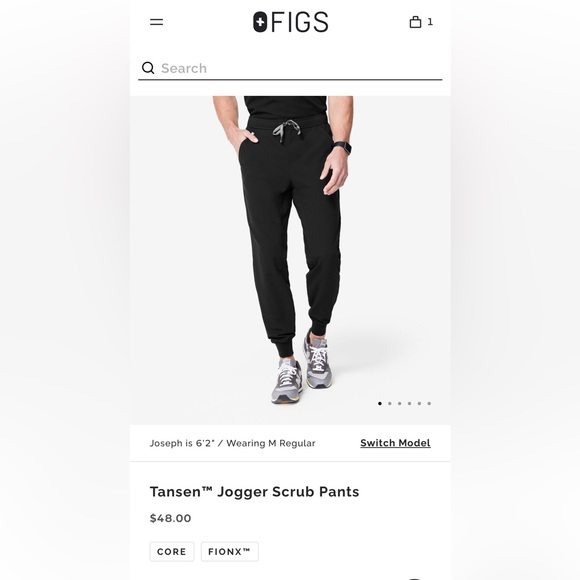Click the $48.00 price text

[171, 518]
